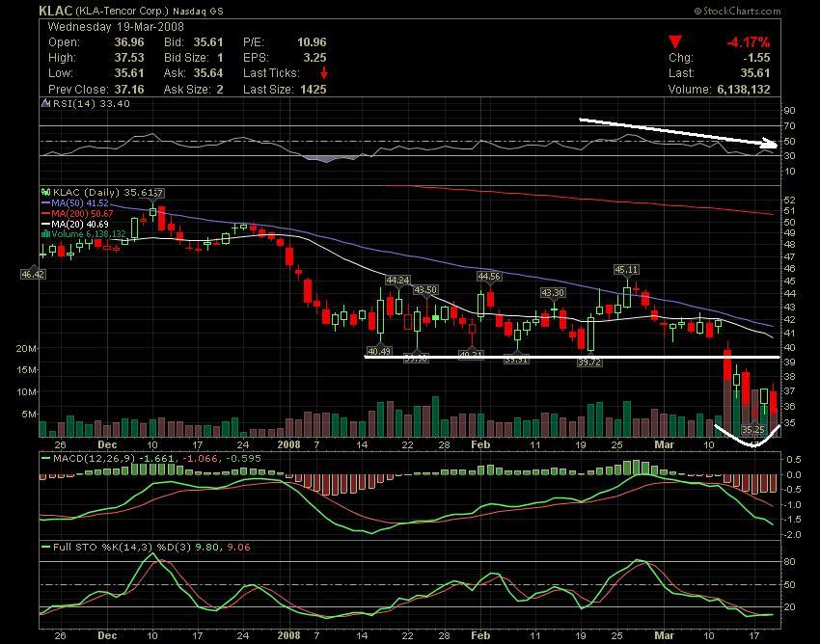This screenshot has height=644, width=820.
Task: Click the candlestick icon before KLAC (Daily)
Action: click(x=45, y=193)
